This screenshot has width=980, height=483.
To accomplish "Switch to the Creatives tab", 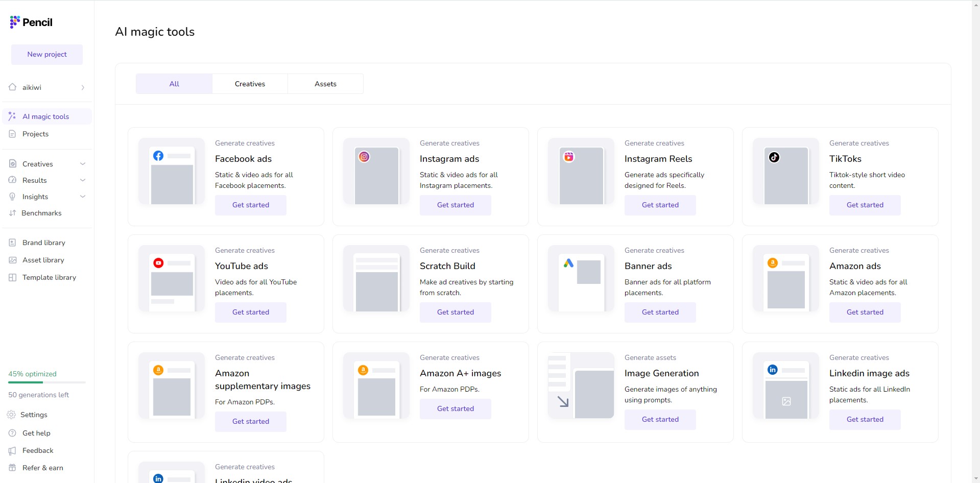I will click(250, 84).
